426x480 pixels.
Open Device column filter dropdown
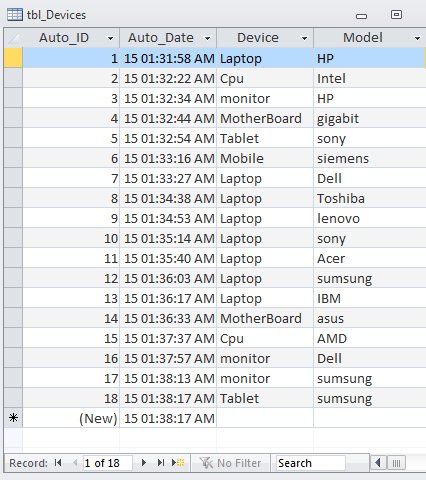[304, 38]
